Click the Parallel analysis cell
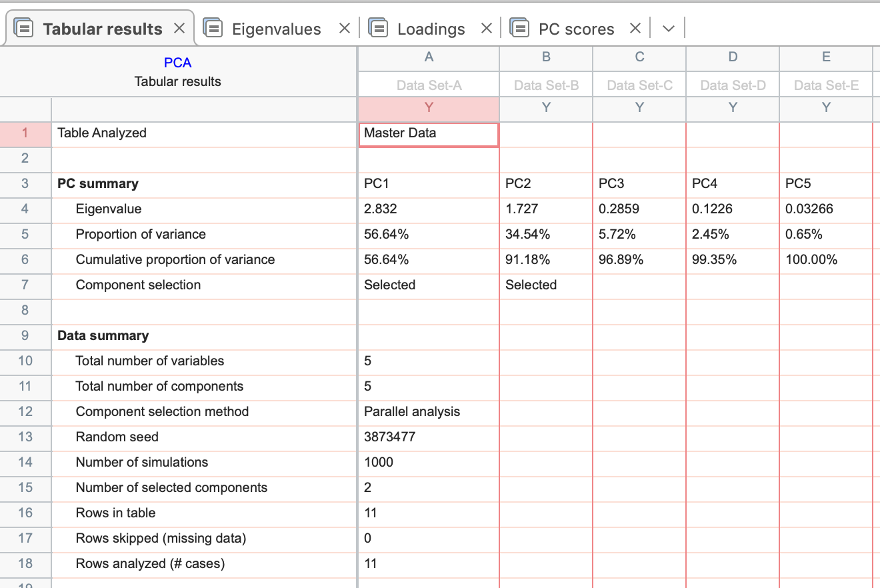This screenshot has height=588, width=880. pyautogui.click(x=428, y=411)
